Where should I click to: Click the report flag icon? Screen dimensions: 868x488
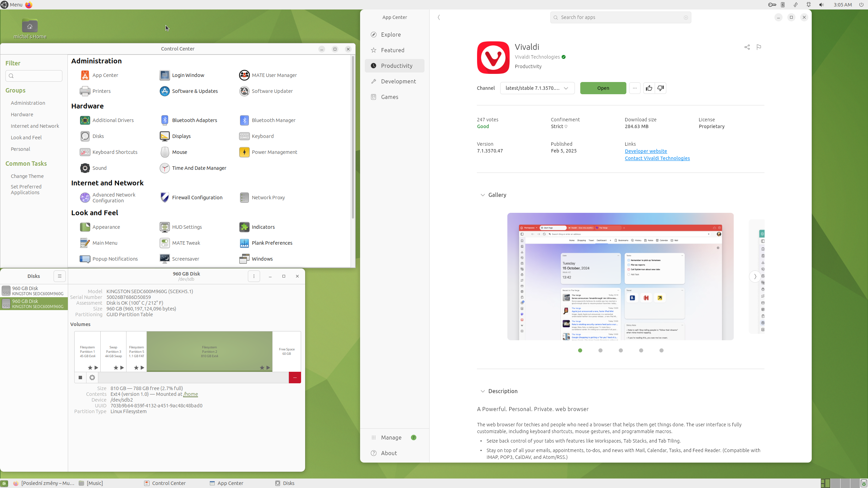point(759,47)
